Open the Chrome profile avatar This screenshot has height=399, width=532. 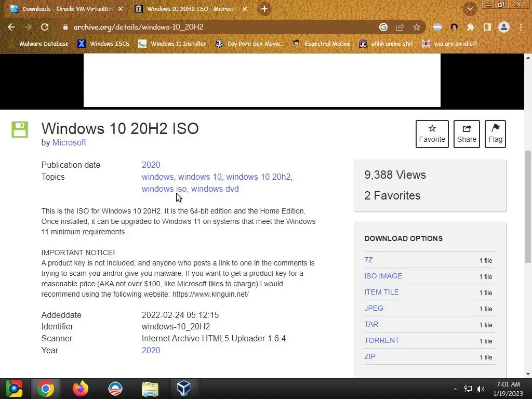coord(504,27)
